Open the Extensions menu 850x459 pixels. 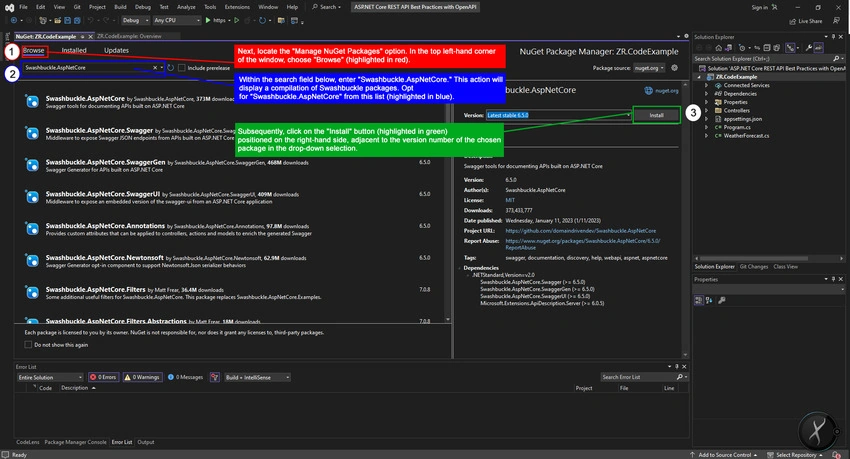pyautogui.click(x=237, y=7)
